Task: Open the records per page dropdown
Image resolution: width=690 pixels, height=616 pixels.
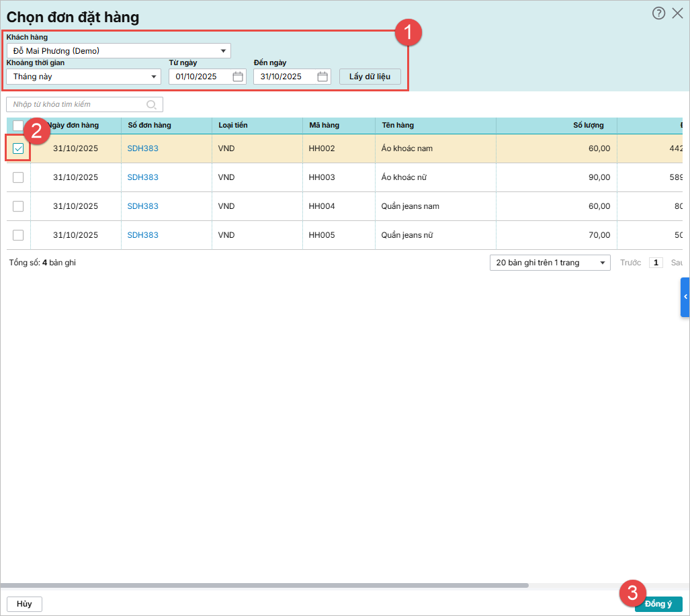Action: [550, 263]
